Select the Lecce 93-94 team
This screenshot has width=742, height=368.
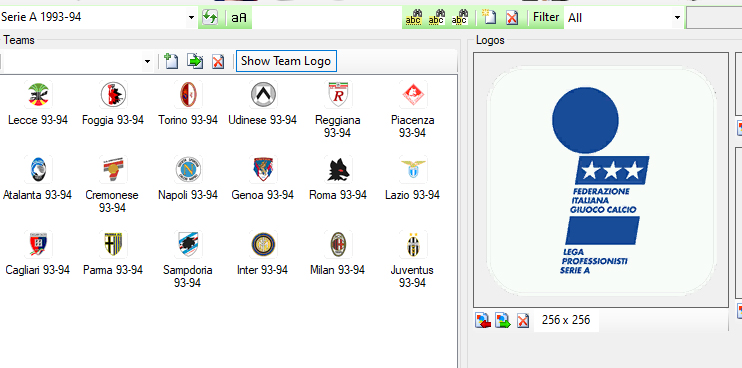[38, 103]
